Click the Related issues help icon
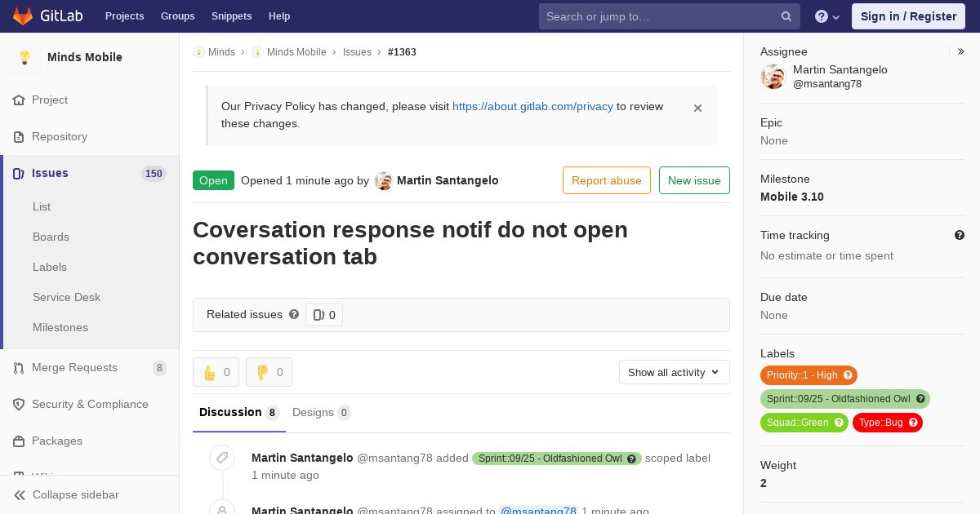 click(294, 314)
